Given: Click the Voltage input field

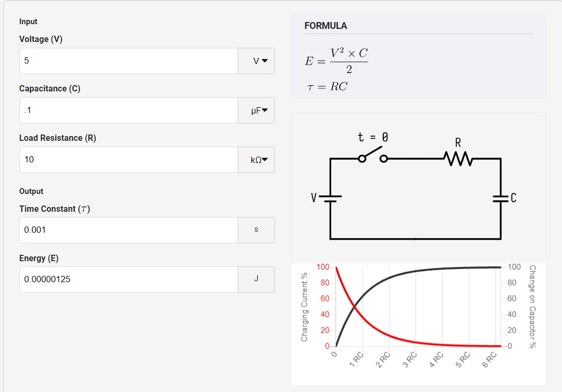Looking at the screenshot, I should pos(129,61).
